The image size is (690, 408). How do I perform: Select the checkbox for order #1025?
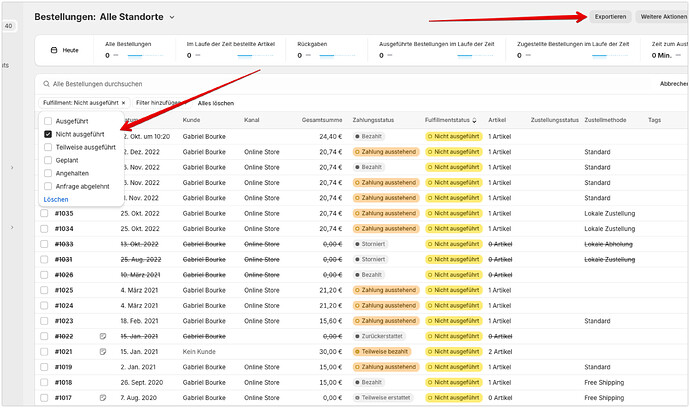coord(44,290)
